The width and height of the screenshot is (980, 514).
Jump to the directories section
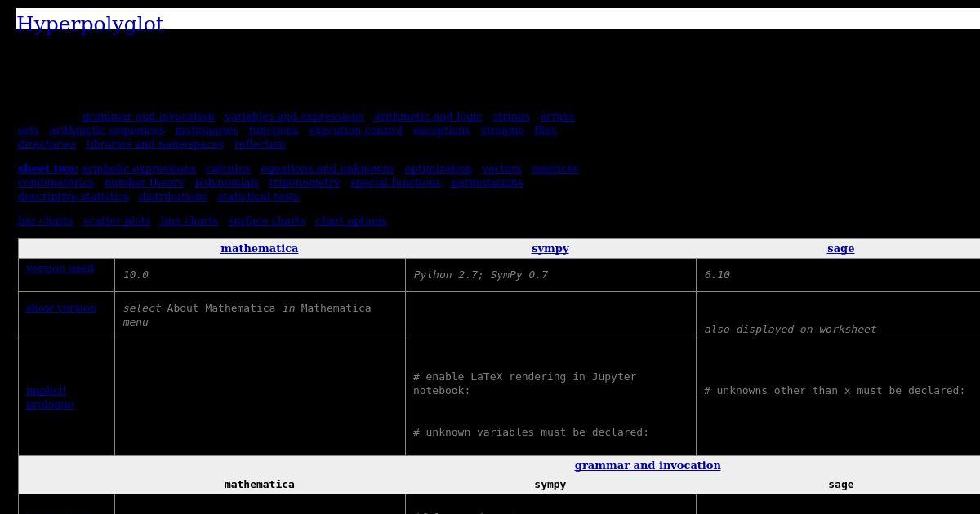[47, 144]
